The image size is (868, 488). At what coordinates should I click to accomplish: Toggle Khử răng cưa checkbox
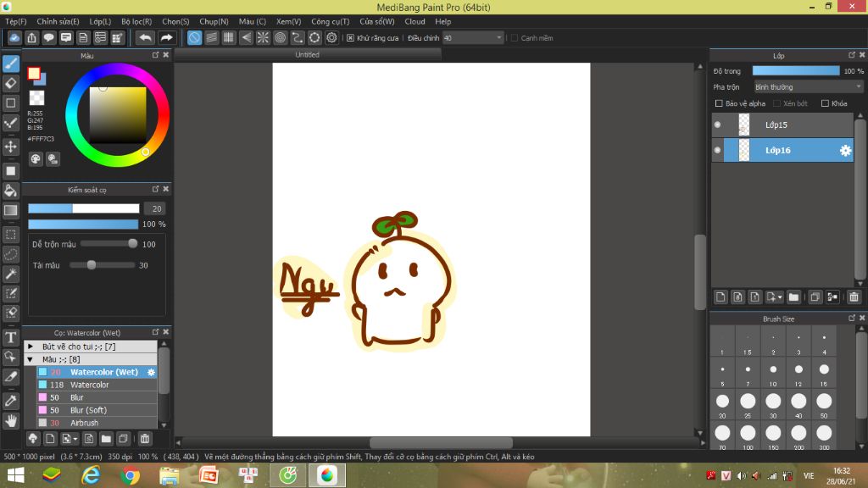coord(350,38)
